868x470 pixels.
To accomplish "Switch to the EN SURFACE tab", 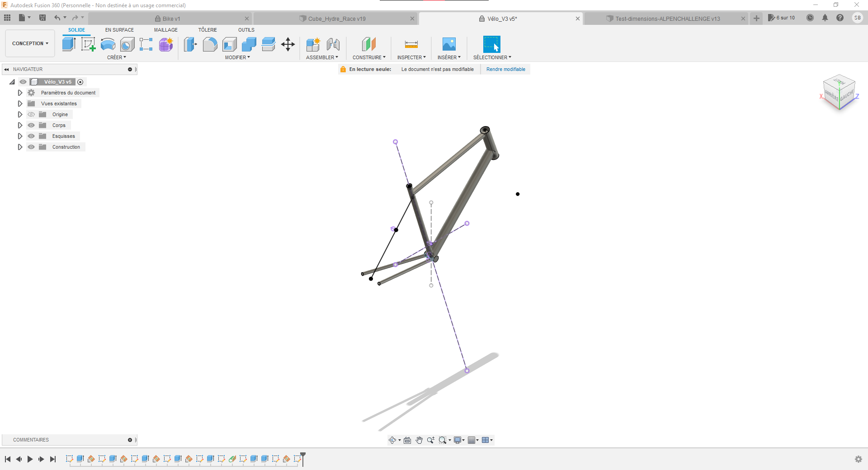I will click(119, 30).
